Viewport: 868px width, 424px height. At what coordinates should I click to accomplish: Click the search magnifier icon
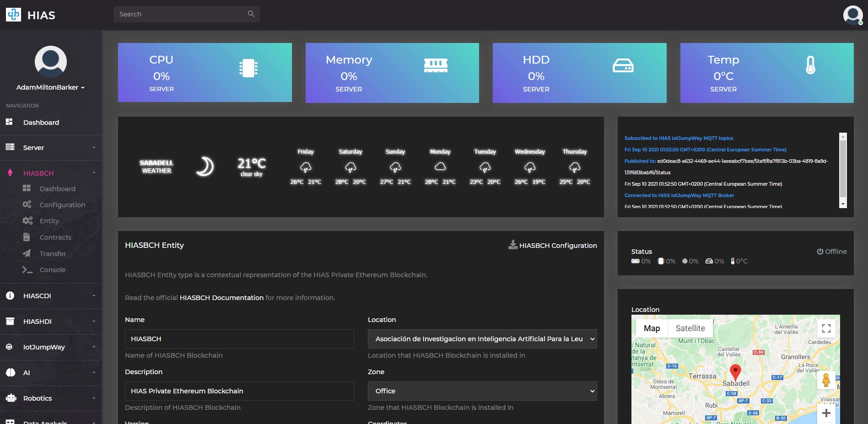pos(251,14)
